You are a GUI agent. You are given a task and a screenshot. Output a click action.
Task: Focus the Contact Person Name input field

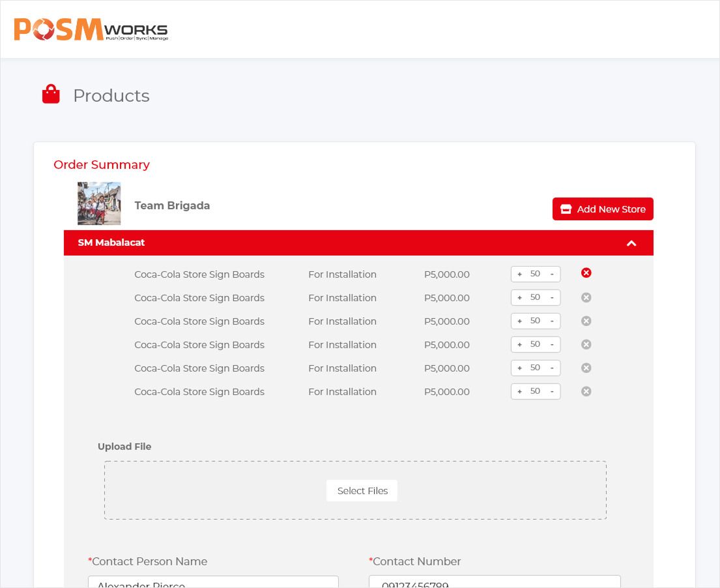click(x=213, y=581)
